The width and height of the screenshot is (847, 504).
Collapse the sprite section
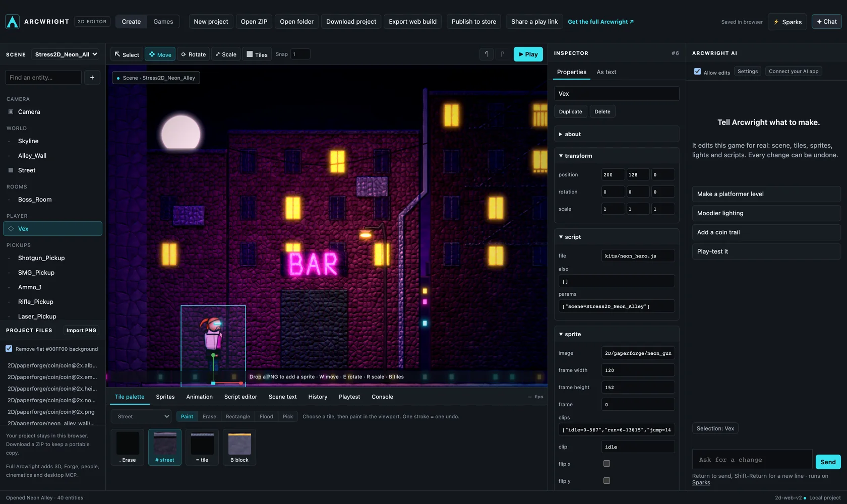tap(617, 334)
